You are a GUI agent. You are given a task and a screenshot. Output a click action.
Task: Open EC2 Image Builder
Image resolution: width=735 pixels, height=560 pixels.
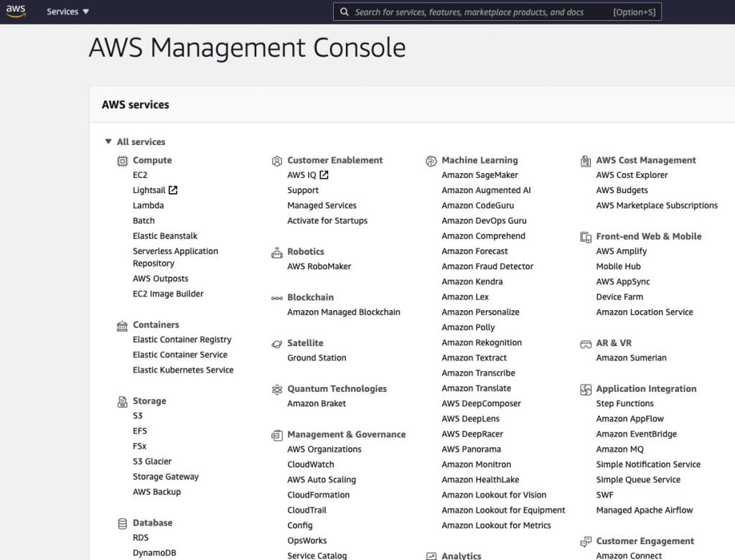(x=168, y=294)
